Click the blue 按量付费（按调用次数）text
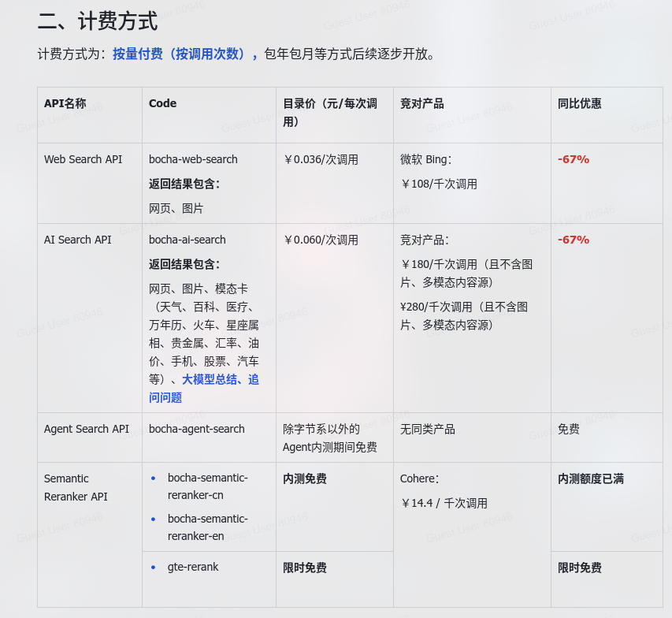 coord(185,54)
